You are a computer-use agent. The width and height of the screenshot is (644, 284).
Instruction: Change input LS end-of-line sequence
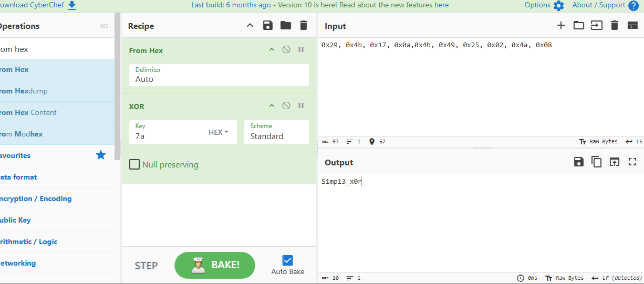(x=634, y=142)
